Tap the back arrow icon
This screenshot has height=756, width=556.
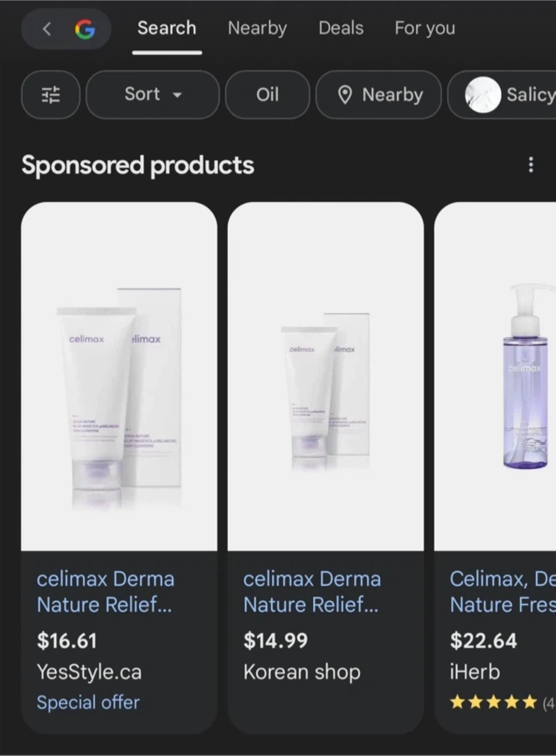pos(47,28)
